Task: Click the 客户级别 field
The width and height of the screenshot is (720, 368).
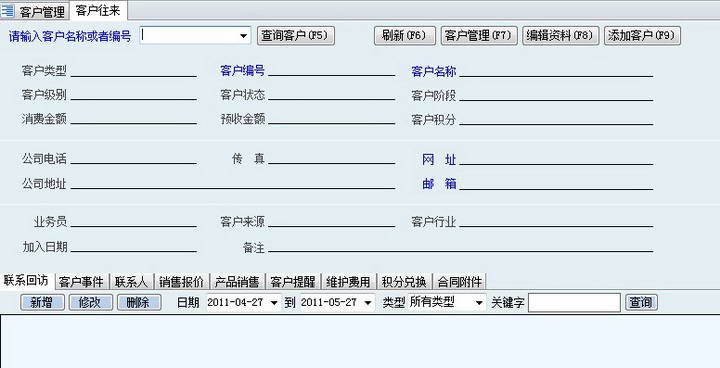Action: click(134, 94)
